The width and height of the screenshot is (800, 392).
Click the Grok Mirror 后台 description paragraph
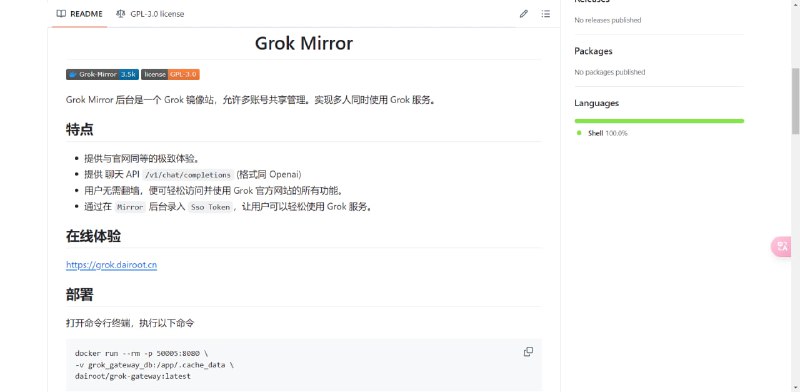(252, 100)
